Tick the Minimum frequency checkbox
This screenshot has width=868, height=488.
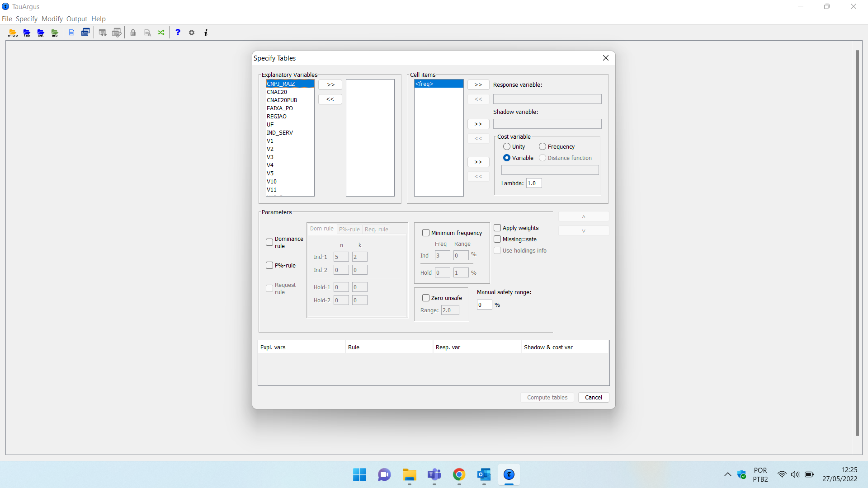[x=426, y=233]
